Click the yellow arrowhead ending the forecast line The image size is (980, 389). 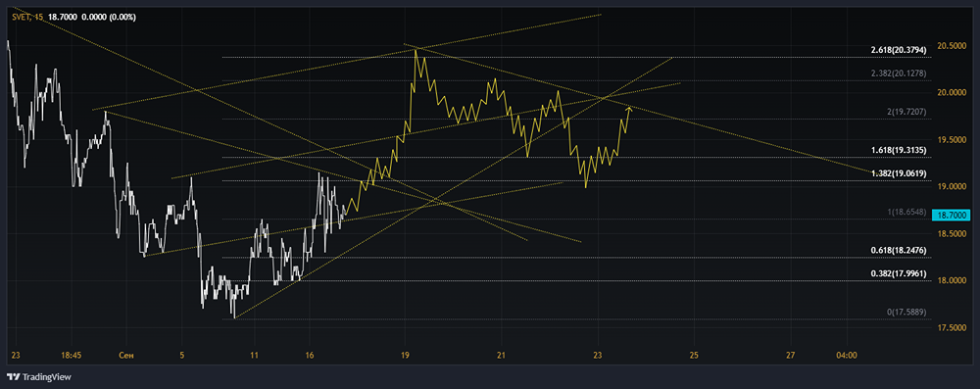tap(629, 110)
